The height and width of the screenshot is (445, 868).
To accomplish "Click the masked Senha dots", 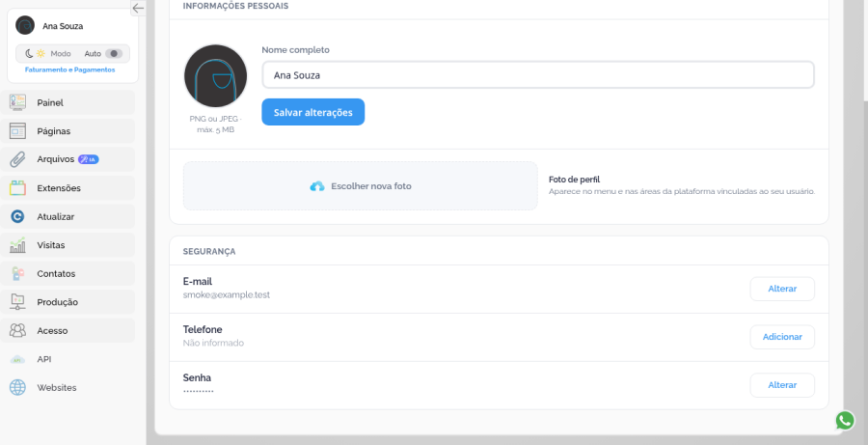I will [x=198, y=391].
